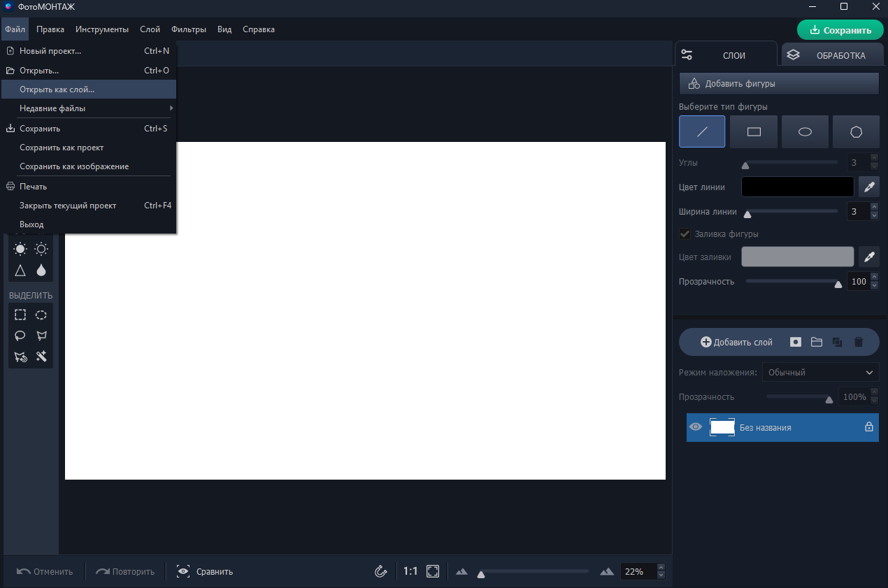Select the outlined sun burn tool
Viewport: 888px width, 588px height.
coord(41,249)
